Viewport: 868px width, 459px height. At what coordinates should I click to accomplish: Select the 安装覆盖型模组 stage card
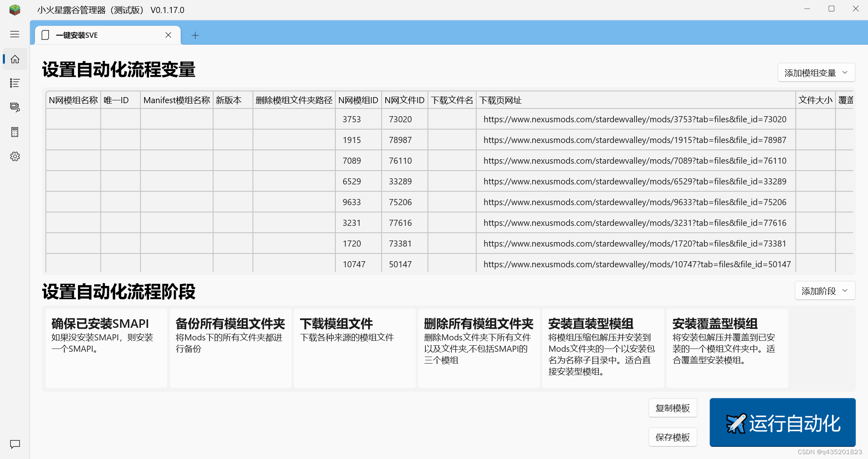pyautogui.click(x=727, y=348)
